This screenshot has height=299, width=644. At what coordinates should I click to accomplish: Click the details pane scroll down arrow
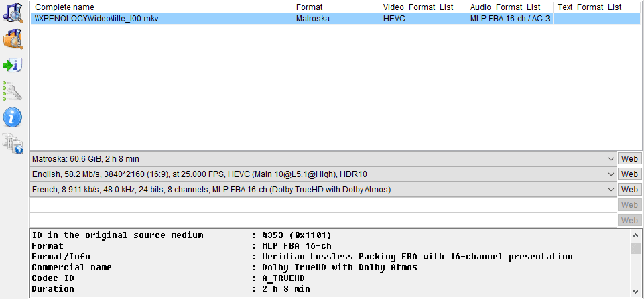click(635, 291)
